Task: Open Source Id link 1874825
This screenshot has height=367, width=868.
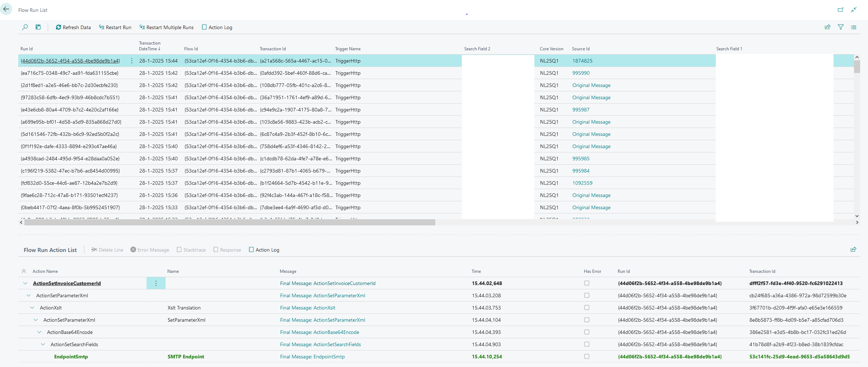Action: click(x=582, y=61)
